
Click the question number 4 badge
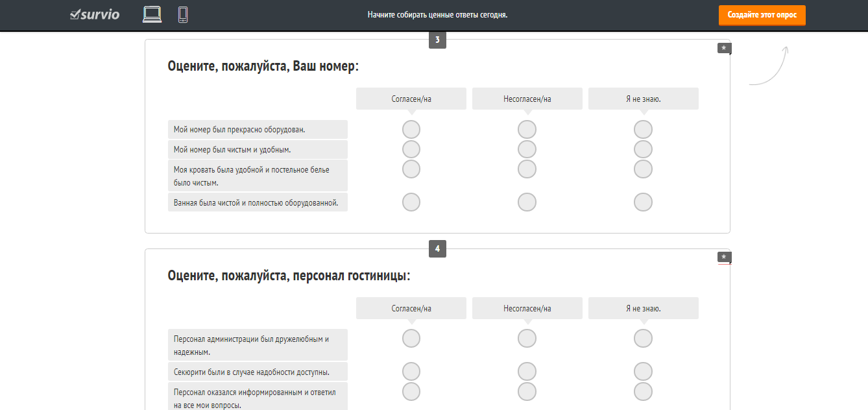tap(437, 248)
